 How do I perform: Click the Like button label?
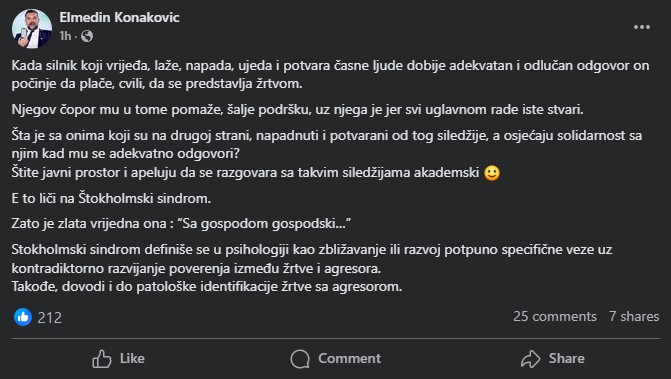tap(132, 358)
